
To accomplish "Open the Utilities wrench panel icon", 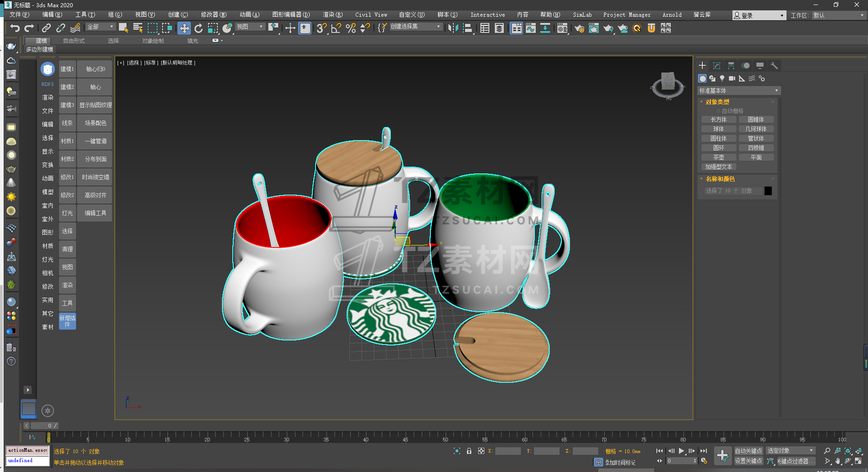I will pos(774,66).
